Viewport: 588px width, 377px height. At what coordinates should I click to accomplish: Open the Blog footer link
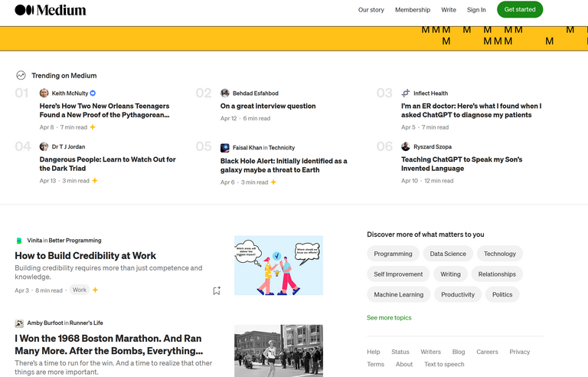coord(459,352)
